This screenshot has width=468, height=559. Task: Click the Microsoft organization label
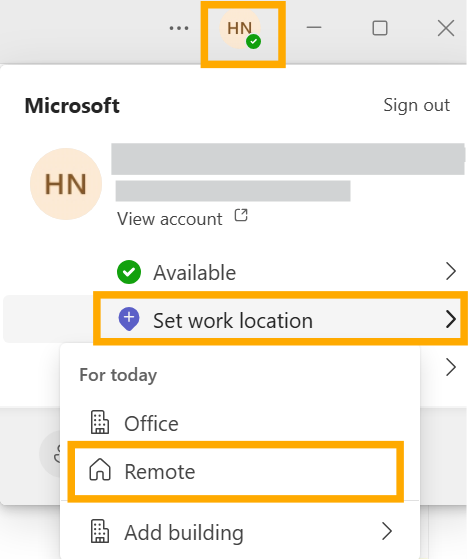point(72,106)
